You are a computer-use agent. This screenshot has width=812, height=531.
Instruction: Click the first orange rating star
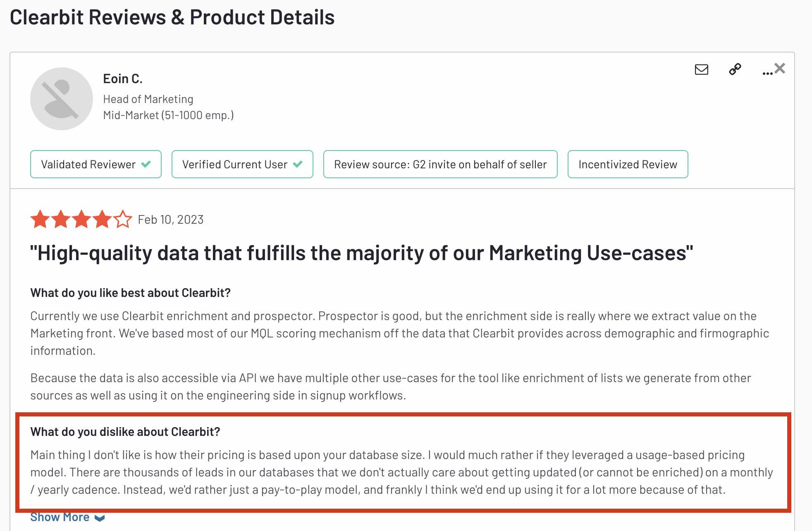(40, 219)
